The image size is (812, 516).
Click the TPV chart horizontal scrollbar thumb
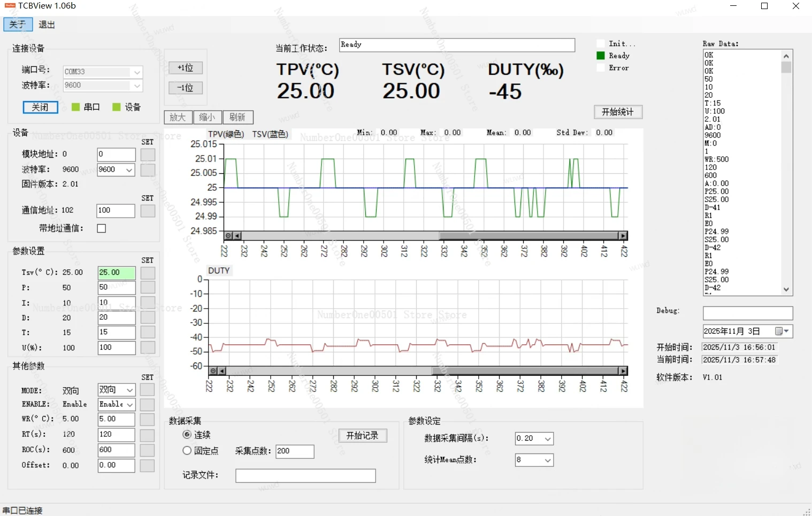528,236
